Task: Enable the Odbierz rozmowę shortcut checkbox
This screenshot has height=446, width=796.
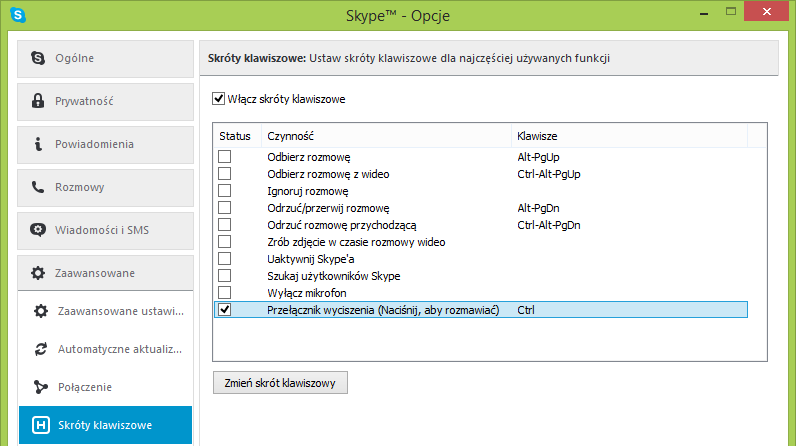Action: (x=224, y=156)
